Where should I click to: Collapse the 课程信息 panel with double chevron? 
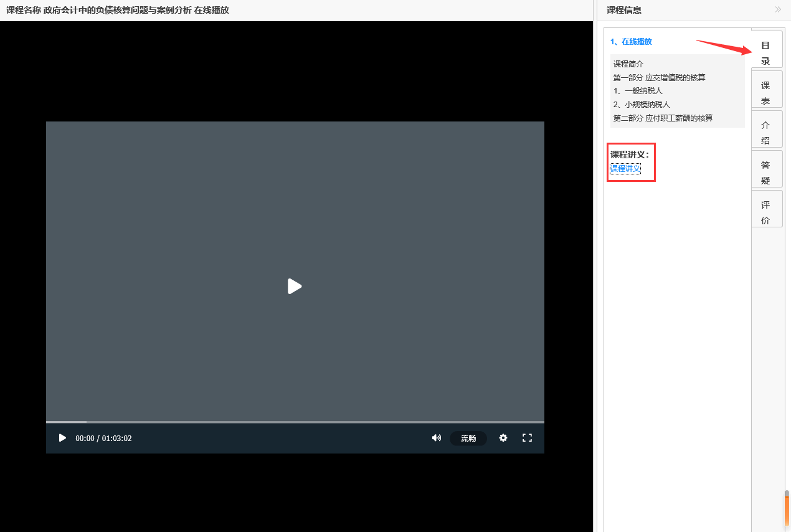[x=777, y=9]
